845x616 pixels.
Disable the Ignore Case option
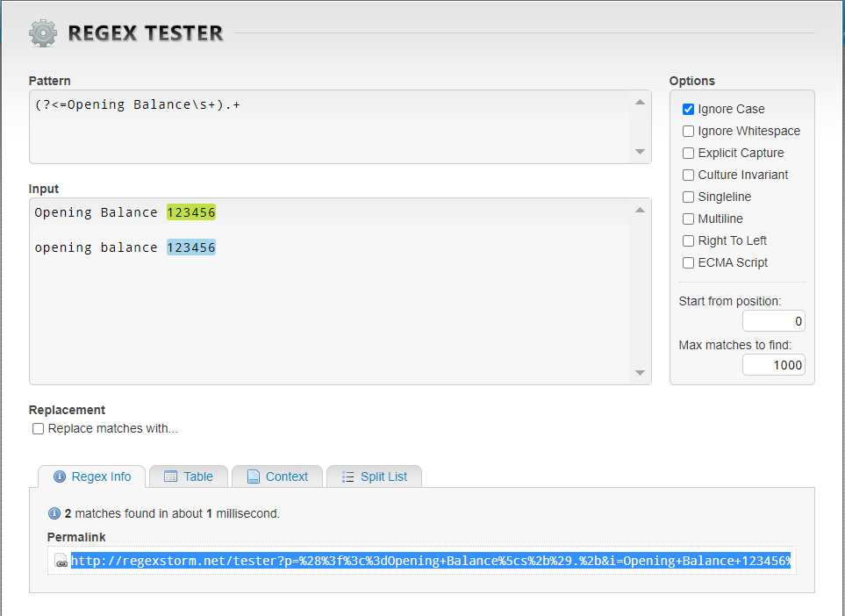(688, 109)
